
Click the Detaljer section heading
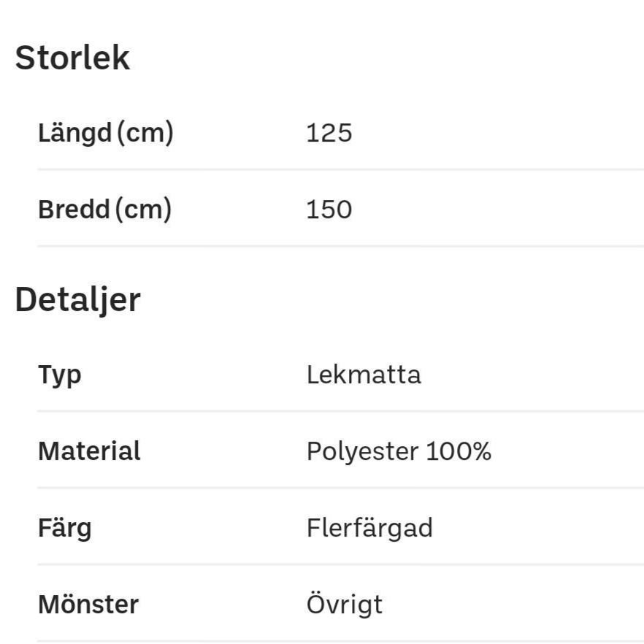tap(77, 301)
